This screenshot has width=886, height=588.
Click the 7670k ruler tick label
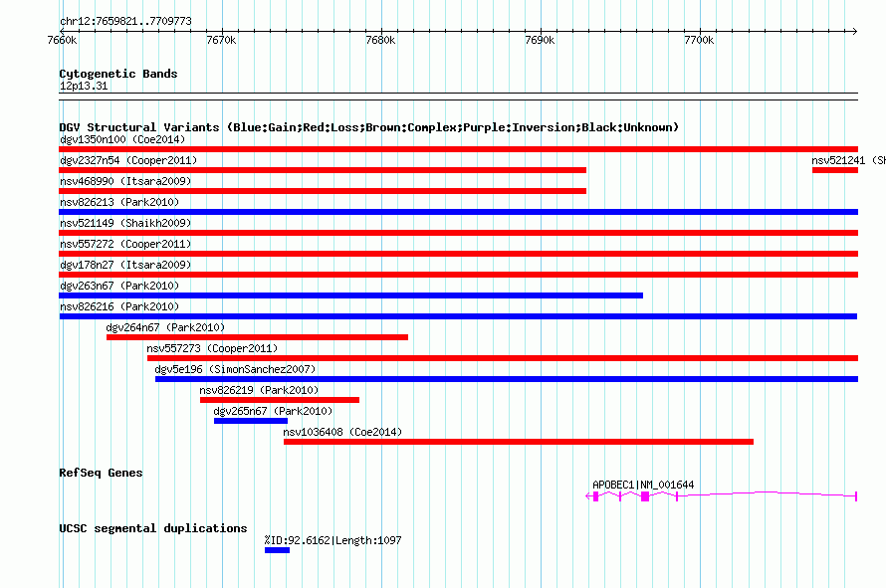coord(221,40)
